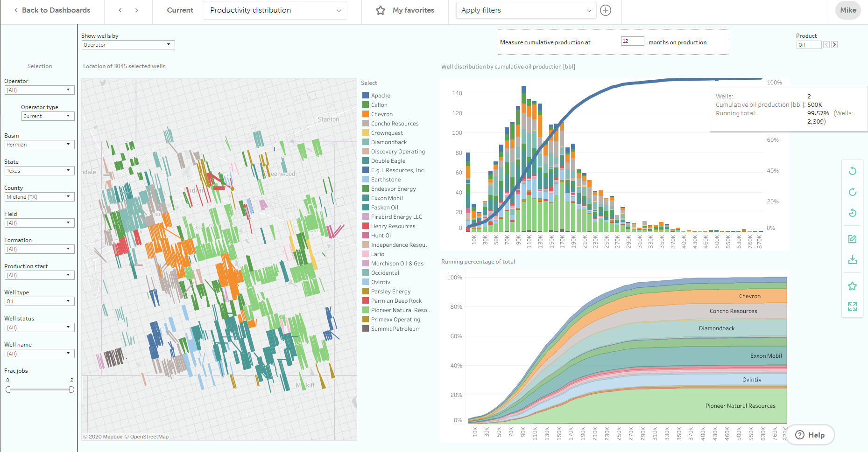
Task: Click the Primexx Operating legend entry
Action: 395,320
